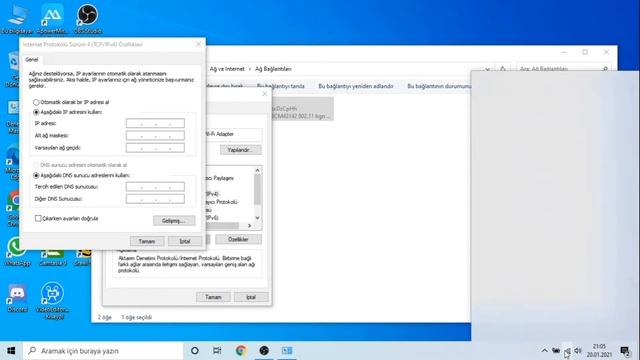Cancel the IPv4 dialog with İptal
This screenshot has width=640, height=360.
(185, 241)
